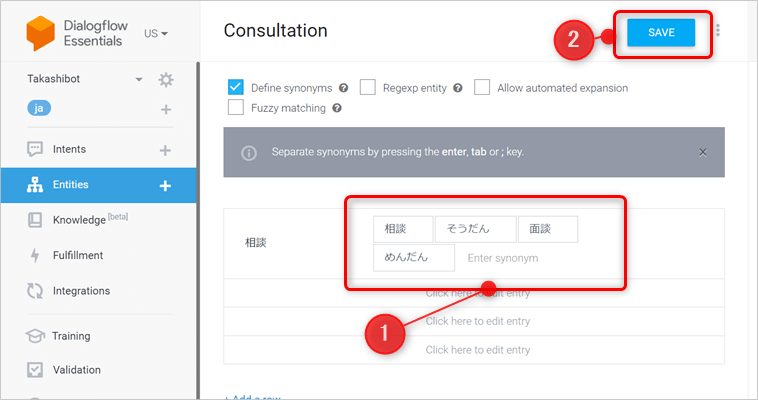Enable the Regexp entity checkbox
Viewport: 758px width, 400px height.
tap(367, 88)
